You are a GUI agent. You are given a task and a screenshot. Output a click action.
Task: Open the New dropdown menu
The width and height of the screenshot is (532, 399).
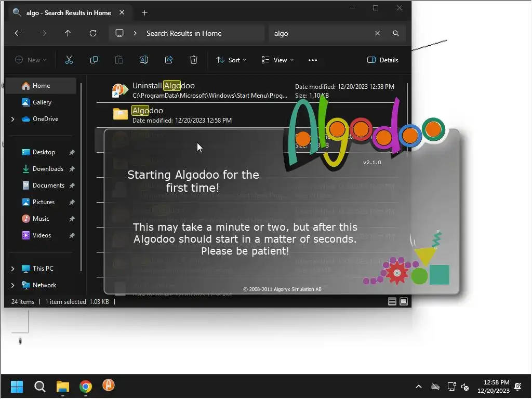31,60
